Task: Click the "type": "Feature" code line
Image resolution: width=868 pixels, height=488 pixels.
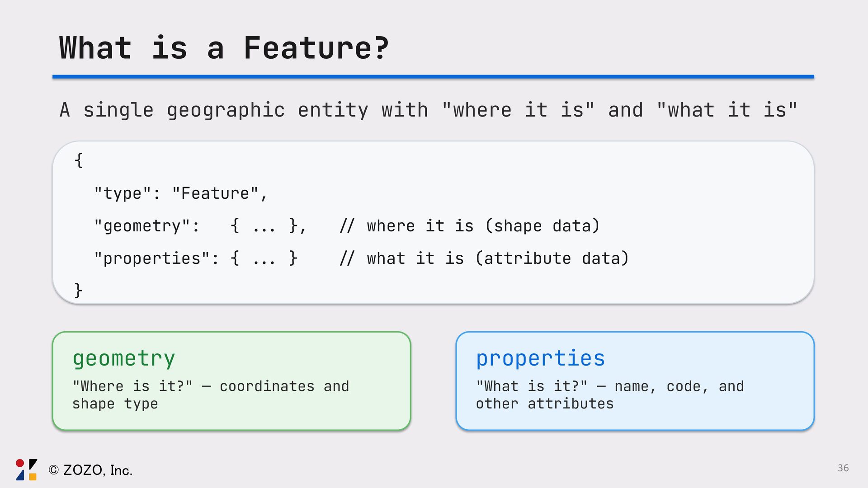Action: pos(181,193)
